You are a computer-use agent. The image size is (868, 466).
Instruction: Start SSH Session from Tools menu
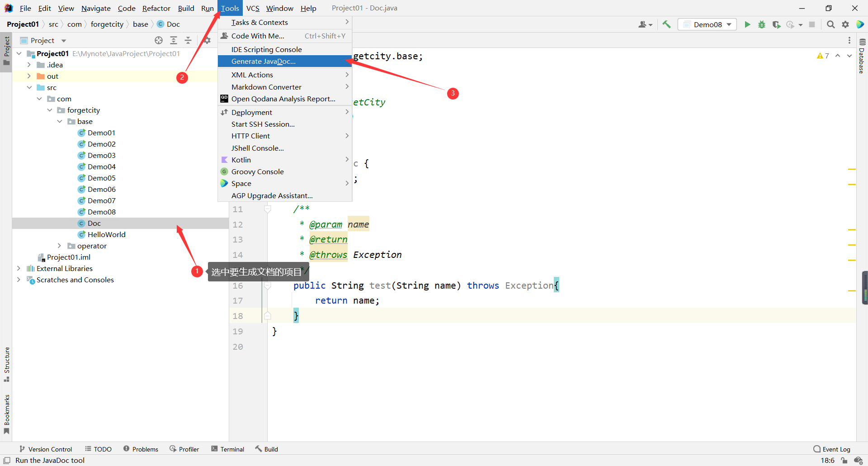285,124
